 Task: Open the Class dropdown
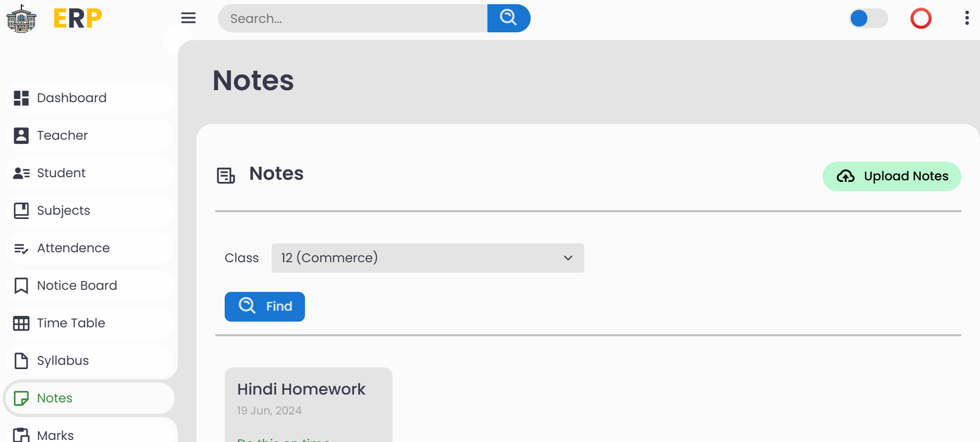[x=427, y=258]
